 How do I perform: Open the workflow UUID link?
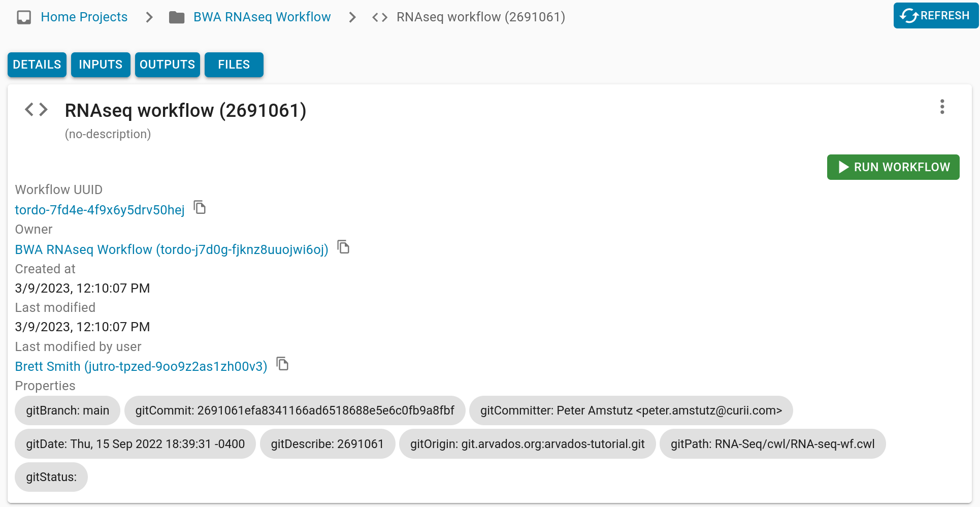coord(100,210)
